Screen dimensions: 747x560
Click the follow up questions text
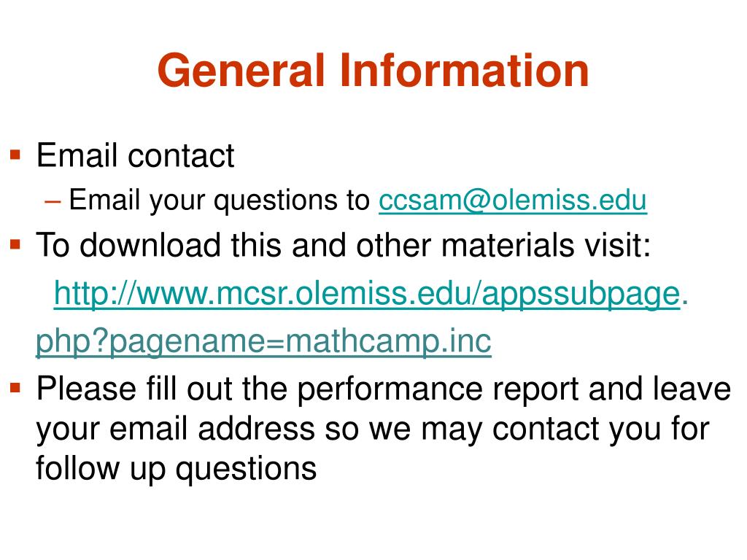[x=177, y=469]
